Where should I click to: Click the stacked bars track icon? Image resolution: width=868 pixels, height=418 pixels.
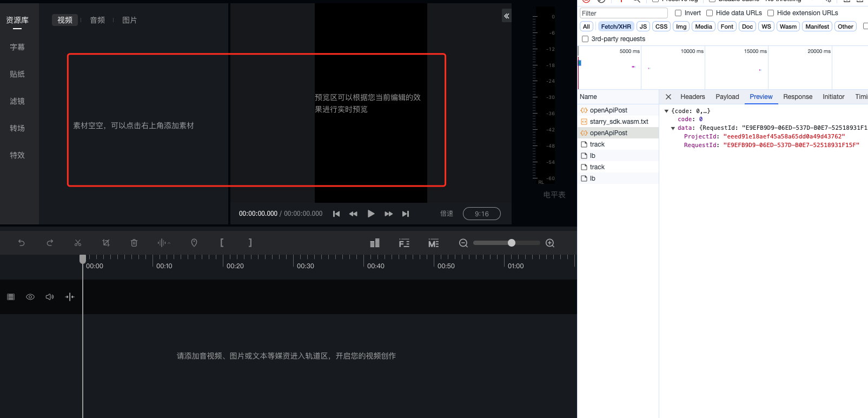(x=375, y=243)
